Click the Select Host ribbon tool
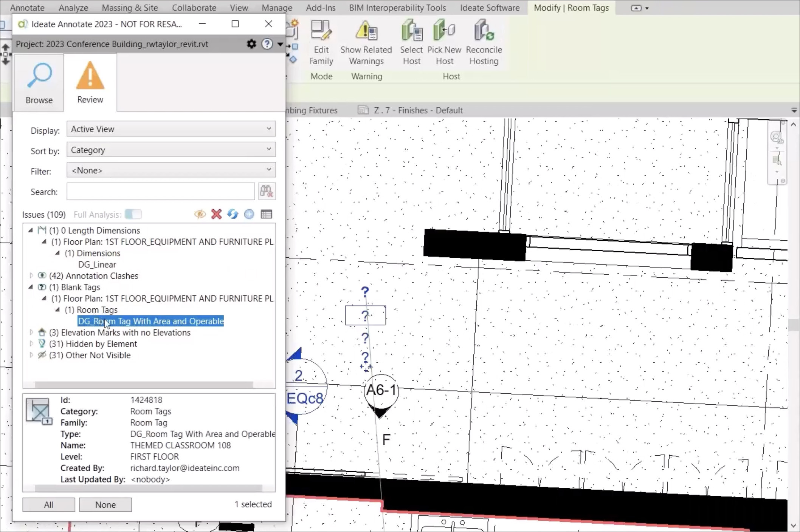This screenshot has height=532, width=800. [411, 42]
